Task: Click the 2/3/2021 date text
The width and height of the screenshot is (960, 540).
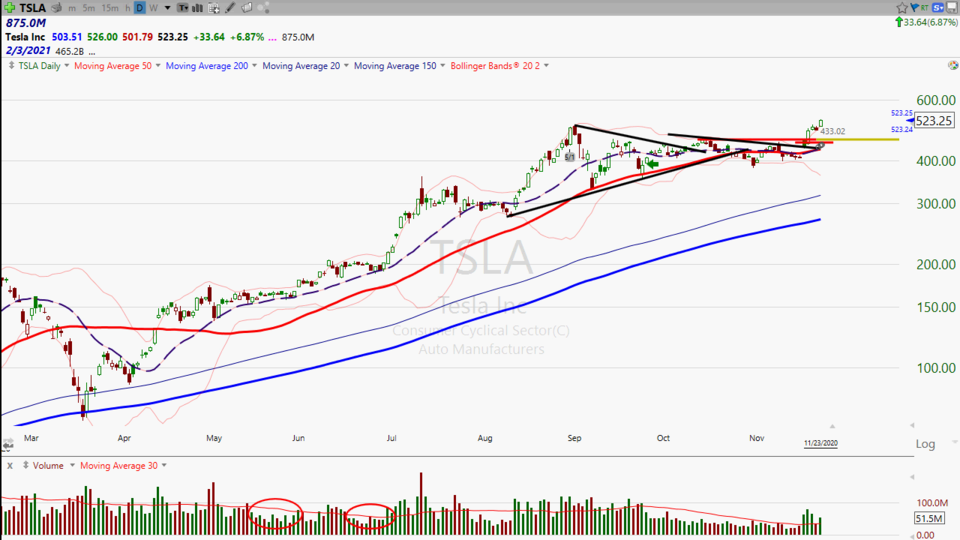Action: point(28,51)
